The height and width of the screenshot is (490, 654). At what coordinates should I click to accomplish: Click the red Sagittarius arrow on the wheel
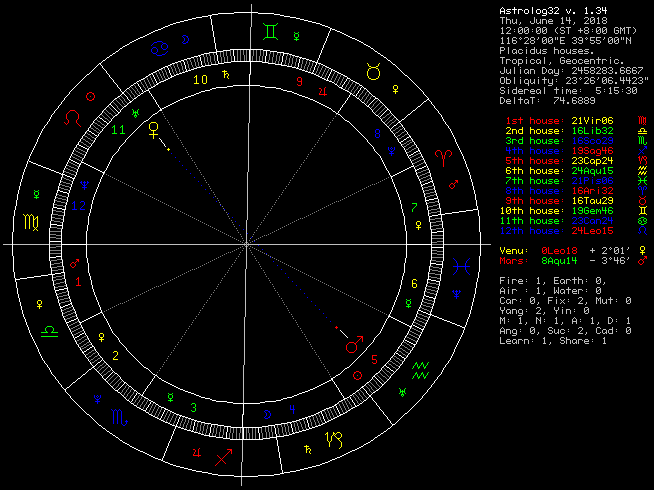coord(225,456)
